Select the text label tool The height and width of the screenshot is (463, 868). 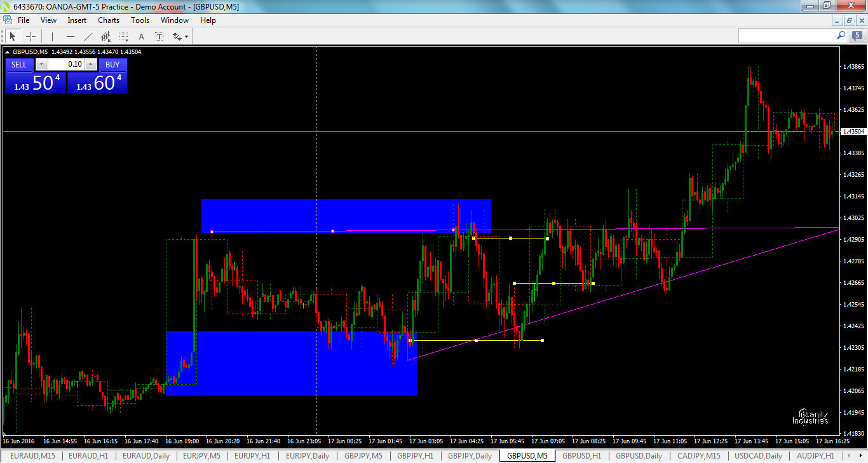(160, 36)
